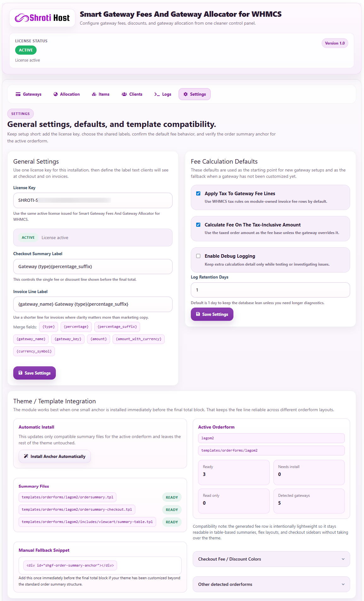Click the Allocation globe icon

click(x=55, y=94)
